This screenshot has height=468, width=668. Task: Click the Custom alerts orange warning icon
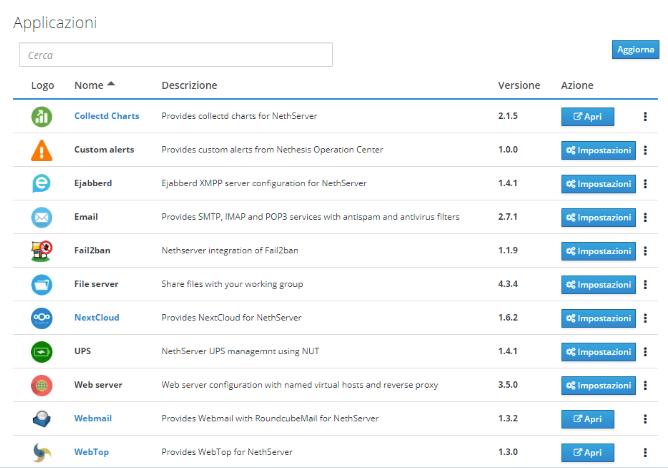42,150
